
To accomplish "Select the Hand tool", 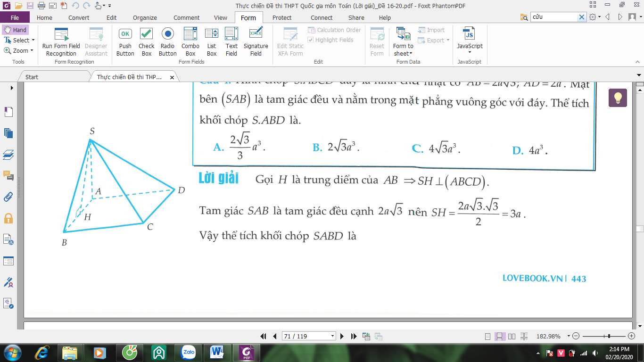I will [15, 30].
